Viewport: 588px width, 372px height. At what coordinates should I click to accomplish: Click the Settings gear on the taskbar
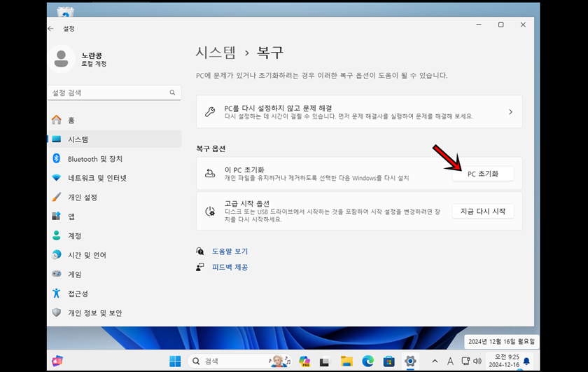410,361
